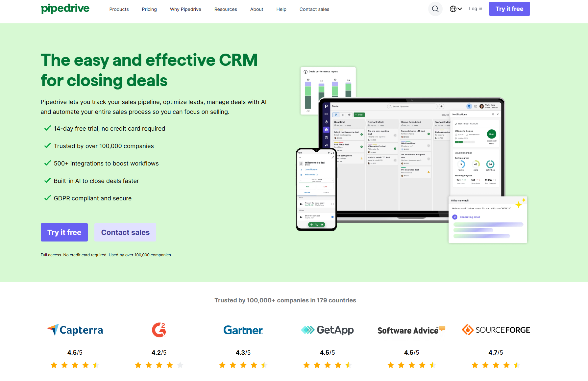Image resolution: width=588 pixels, height=381 pixels.
Task: Click the Gartner 4.3/5 rating
Action: [x=243, y=353]
